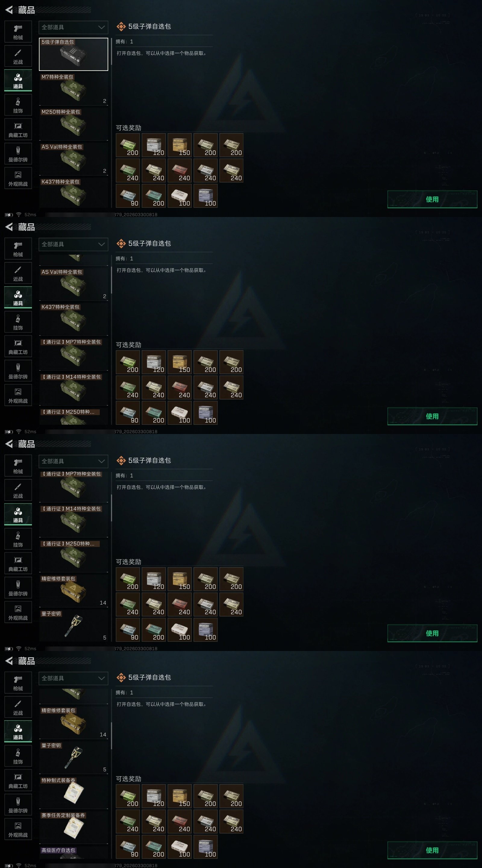Open 枪械 gun tab beside the M7特种全装包 list
482x868 pixels.
click(18, 32)
